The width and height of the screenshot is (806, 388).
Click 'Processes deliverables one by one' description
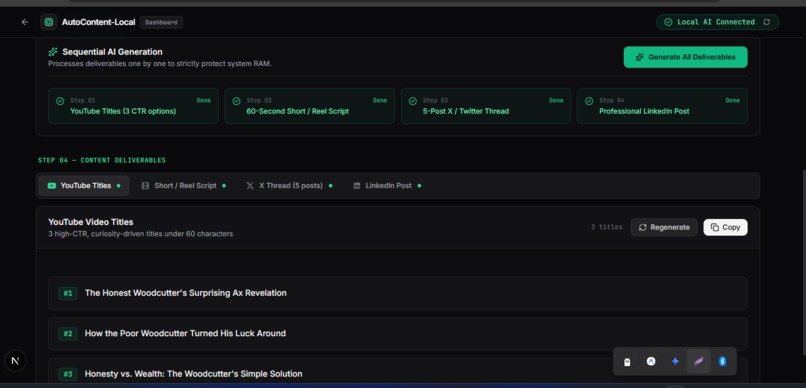click(160, 64)
